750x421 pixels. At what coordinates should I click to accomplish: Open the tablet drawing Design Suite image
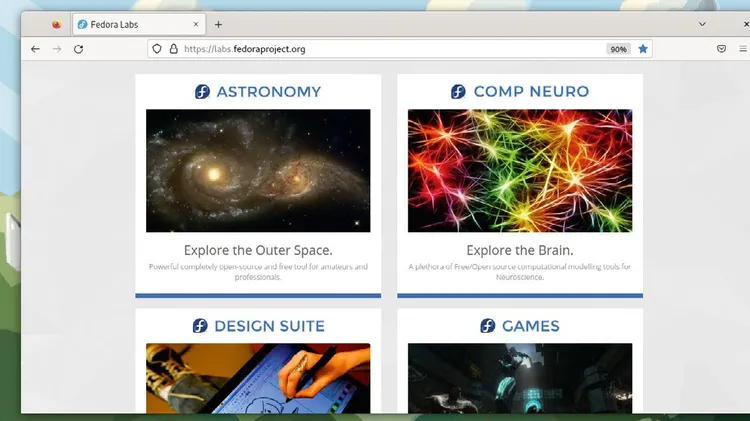coord(258,378)
